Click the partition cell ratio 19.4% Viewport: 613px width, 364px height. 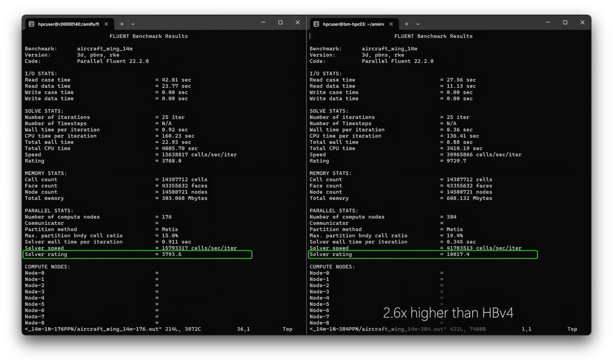coord(455,236)
